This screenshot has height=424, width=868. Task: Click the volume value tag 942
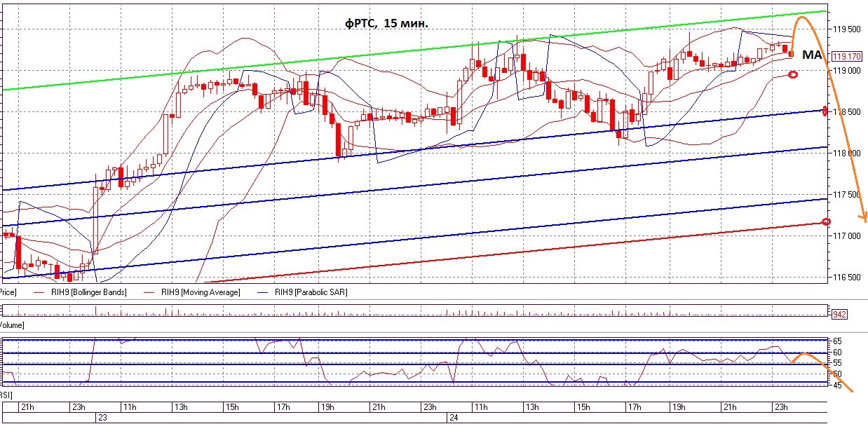point(839,315)
